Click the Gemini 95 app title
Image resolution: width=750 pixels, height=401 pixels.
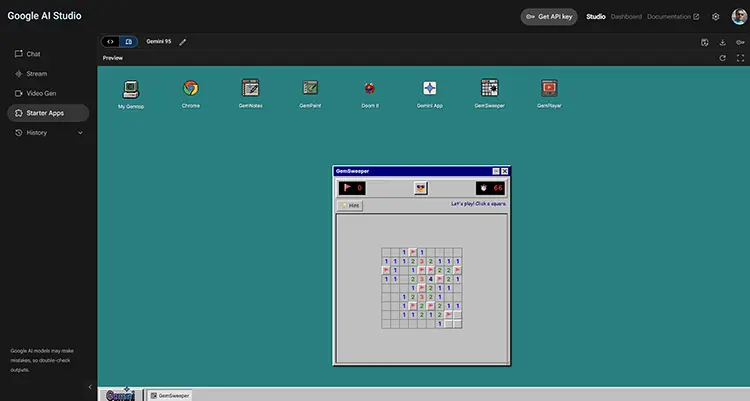pos(158,42)
